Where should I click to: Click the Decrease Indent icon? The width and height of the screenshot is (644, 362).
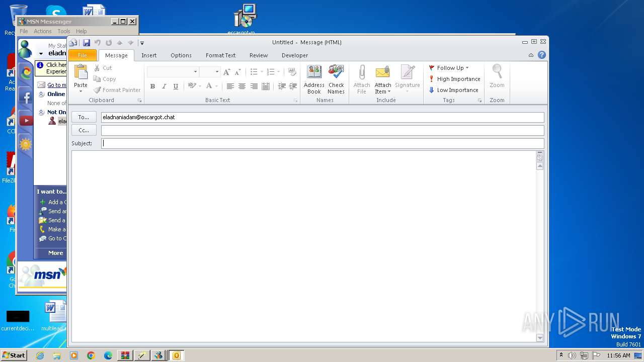pos(281,86)
